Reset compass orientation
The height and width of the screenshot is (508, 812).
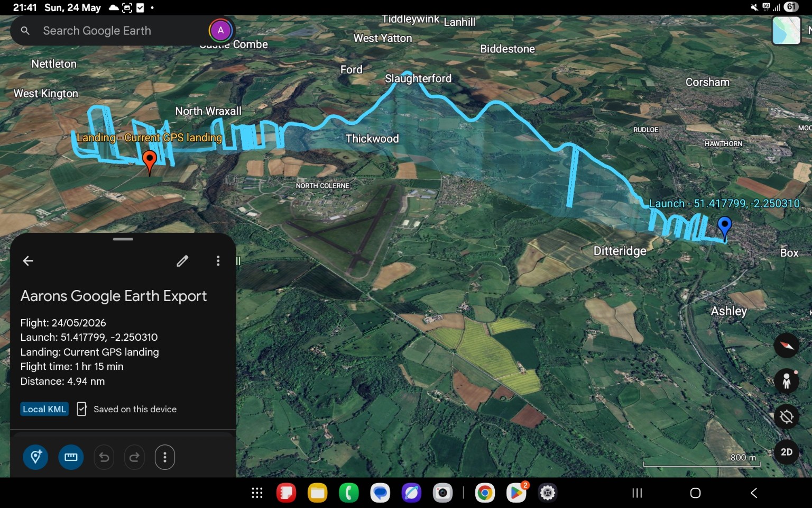click(x=786, y=346)
